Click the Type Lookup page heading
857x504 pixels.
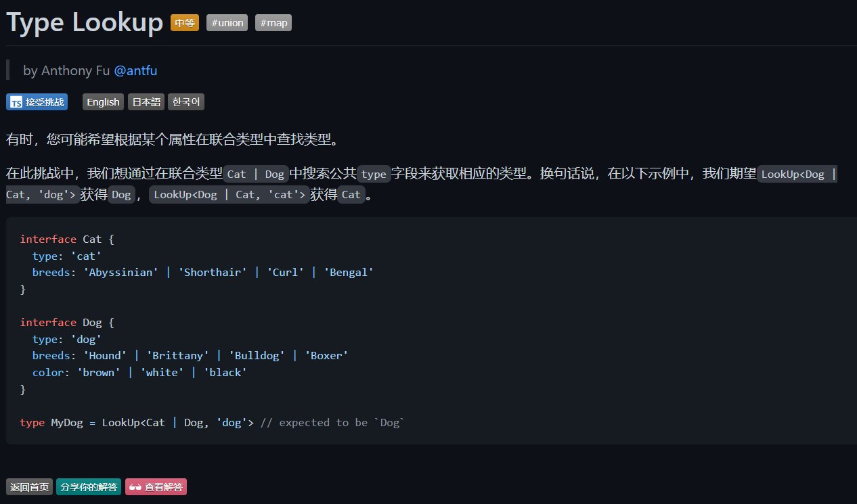85,23
